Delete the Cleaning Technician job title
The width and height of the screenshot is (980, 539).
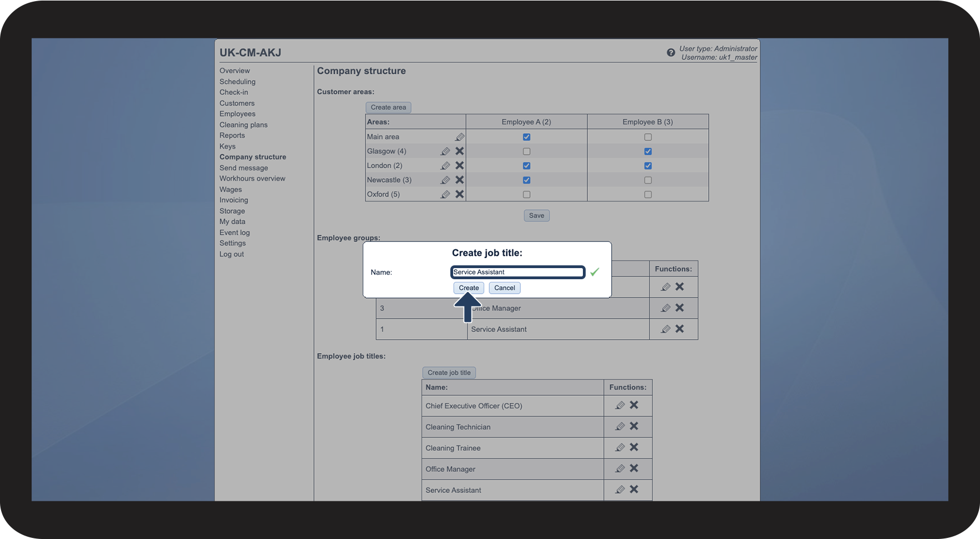coord(634,426)
